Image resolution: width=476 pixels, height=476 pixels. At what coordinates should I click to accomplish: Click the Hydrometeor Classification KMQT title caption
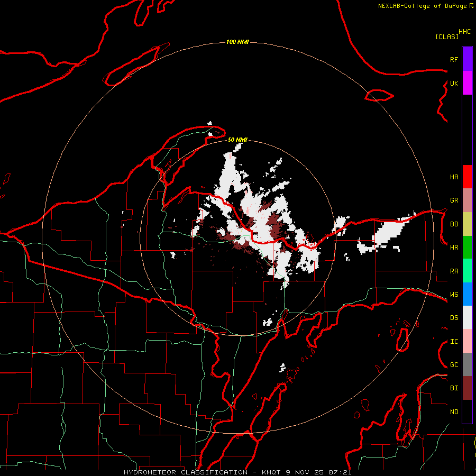tap(237, 472)
